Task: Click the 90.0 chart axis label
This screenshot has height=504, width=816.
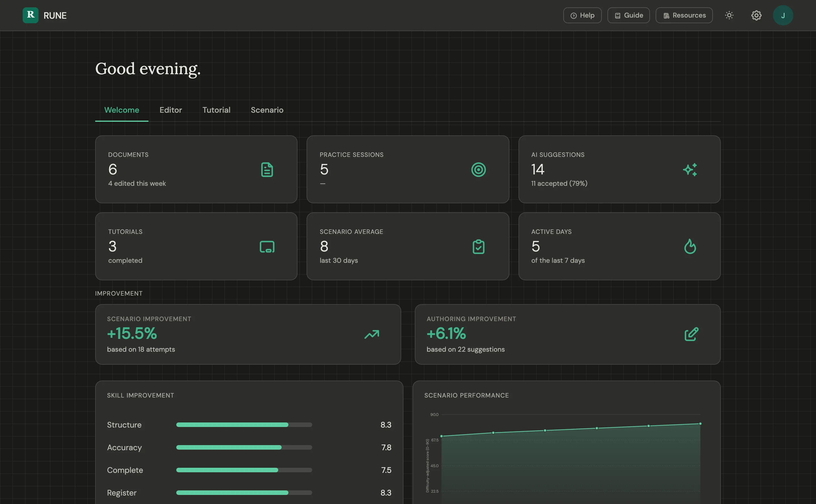Action: tap(434, 415)
